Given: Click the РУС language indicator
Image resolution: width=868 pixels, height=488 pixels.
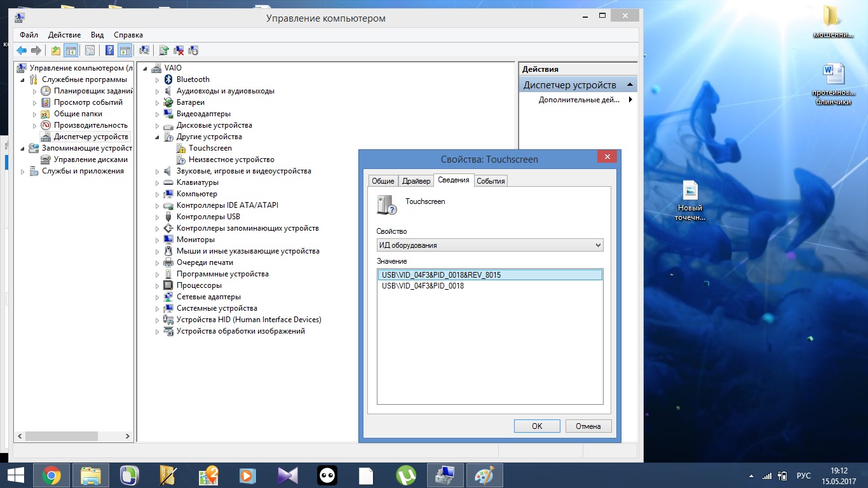Looking at the screenshot, I should click(x=804, y=476).
